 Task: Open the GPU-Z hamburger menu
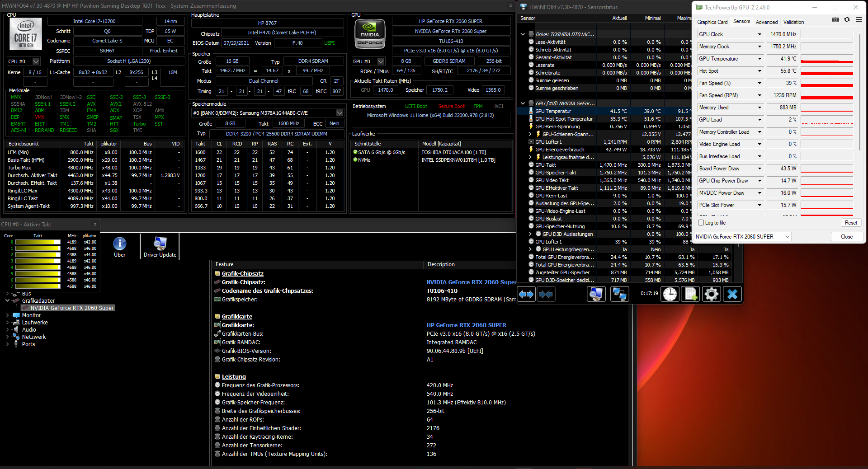[859, 20]
